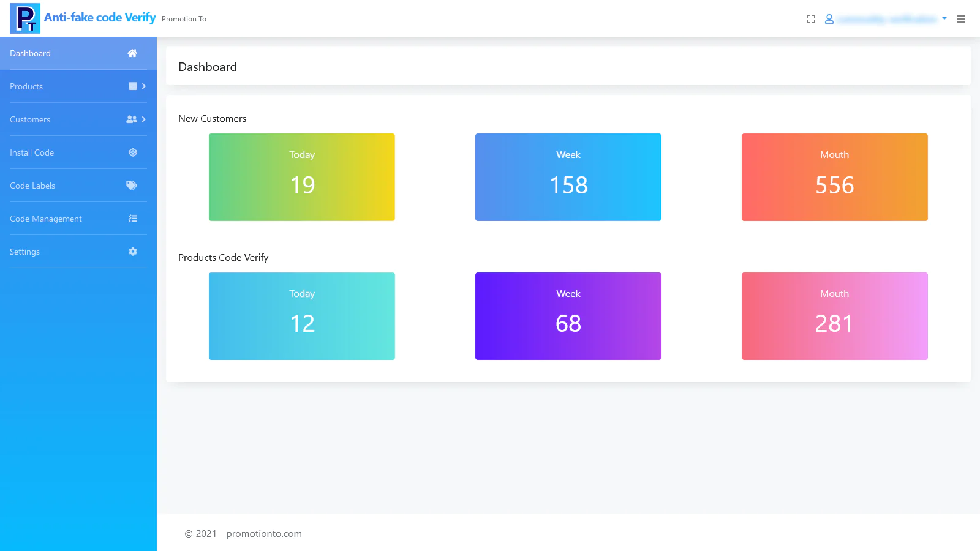Expand the Products submenu chevron

(x=144, y=86)
